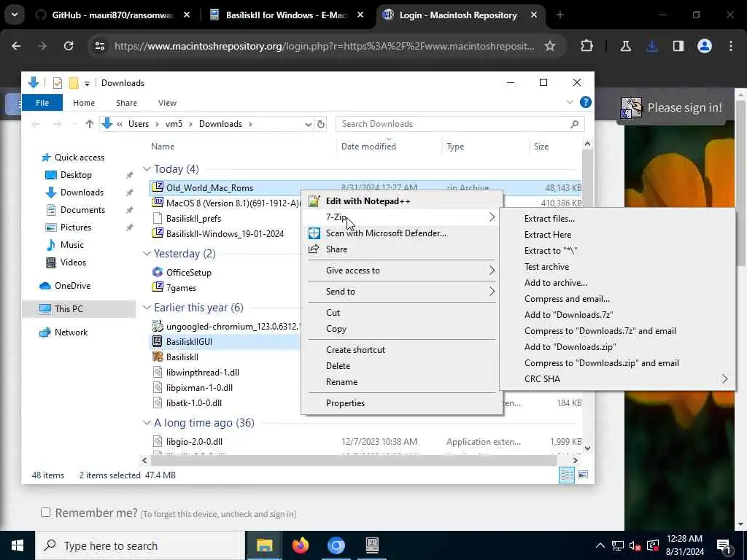Go up one folder level

(x=89, y=124)
